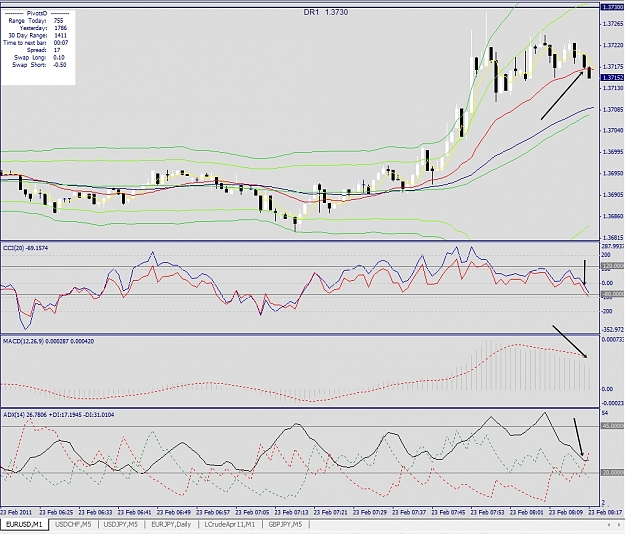Click the Time to next bar 00:07 row
The image size is (625, 534).
coord(35,43)
